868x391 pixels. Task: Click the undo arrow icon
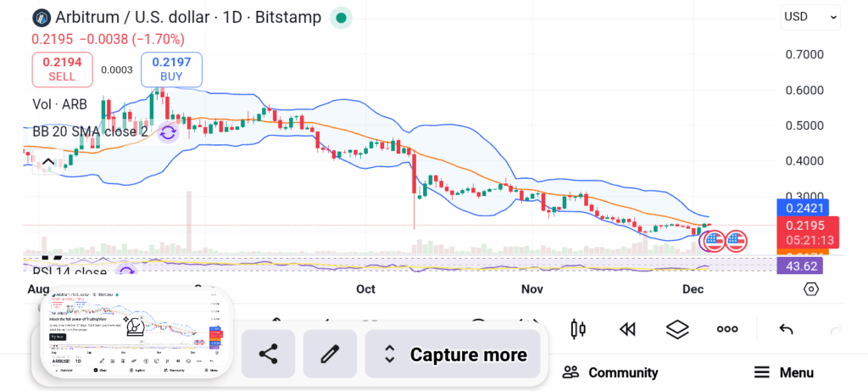tap(786, 329)
